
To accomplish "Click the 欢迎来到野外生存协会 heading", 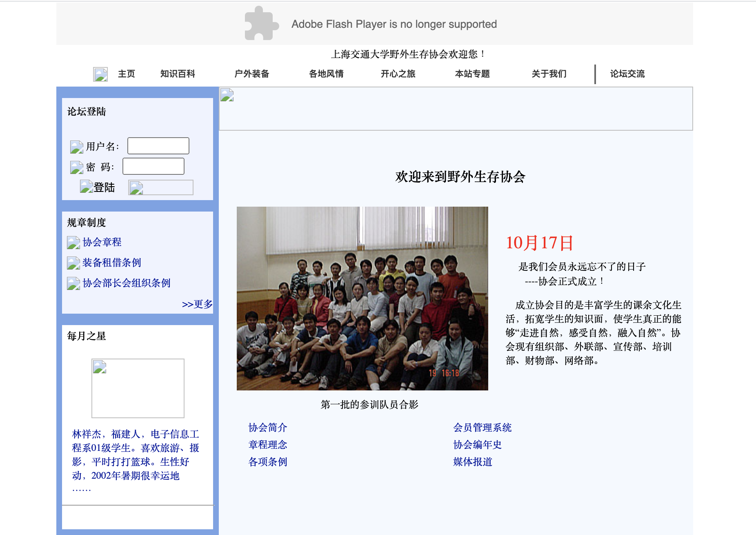I will pos(460,177).
